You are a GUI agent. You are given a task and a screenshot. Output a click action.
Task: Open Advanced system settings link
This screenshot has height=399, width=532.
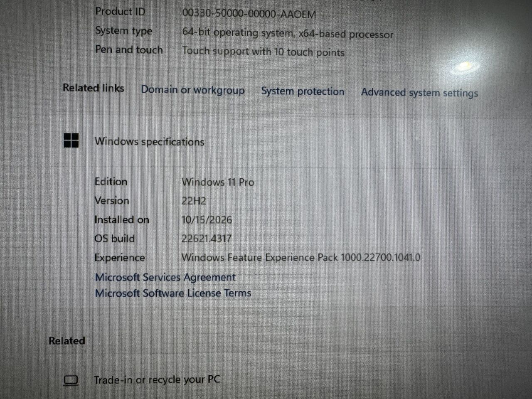419,93
